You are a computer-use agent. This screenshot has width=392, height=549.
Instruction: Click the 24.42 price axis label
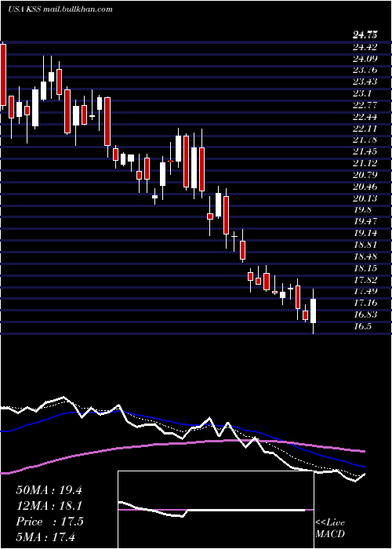pyautogui.click(x=365, y=46)
